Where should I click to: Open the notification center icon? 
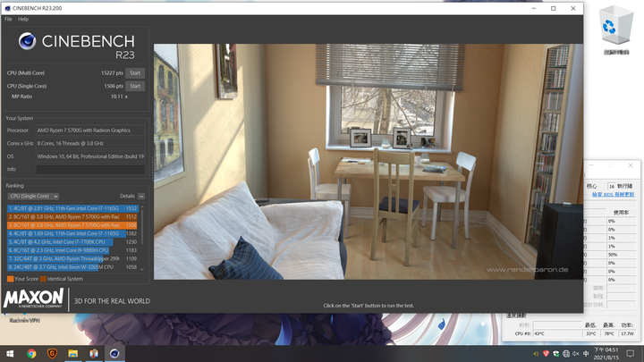[x=631, y=353]
